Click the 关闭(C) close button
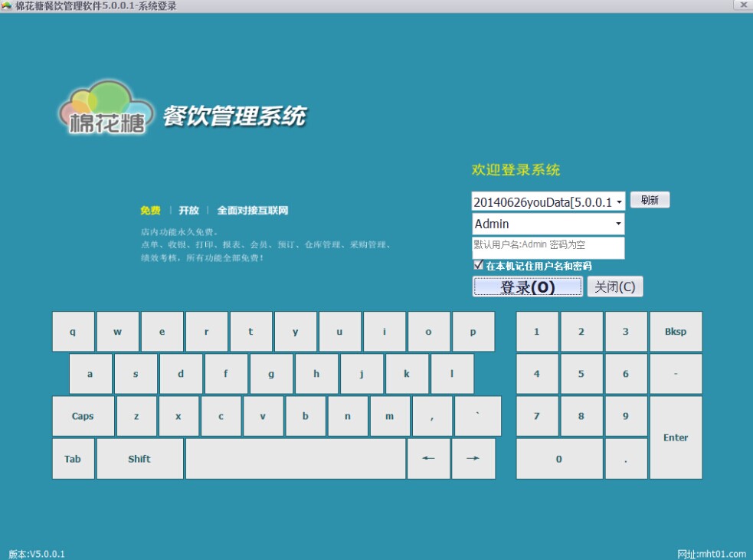The image size is (753, 560). coord(614,287)
